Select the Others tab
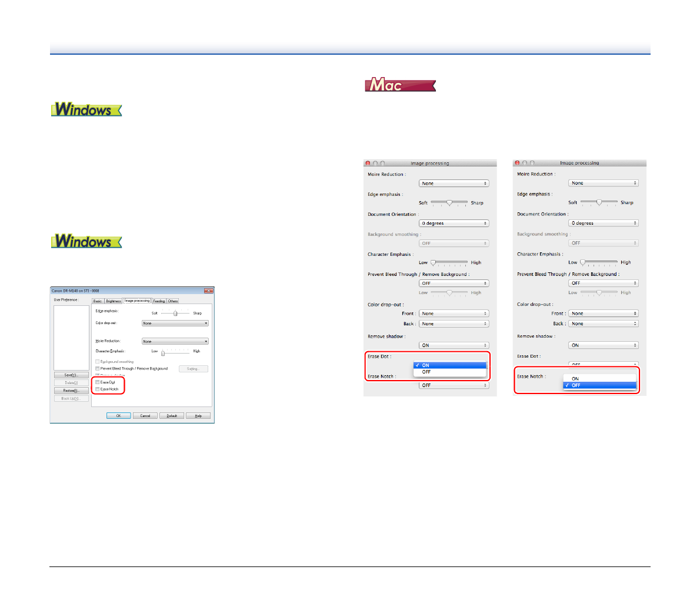 coord(173,301)
